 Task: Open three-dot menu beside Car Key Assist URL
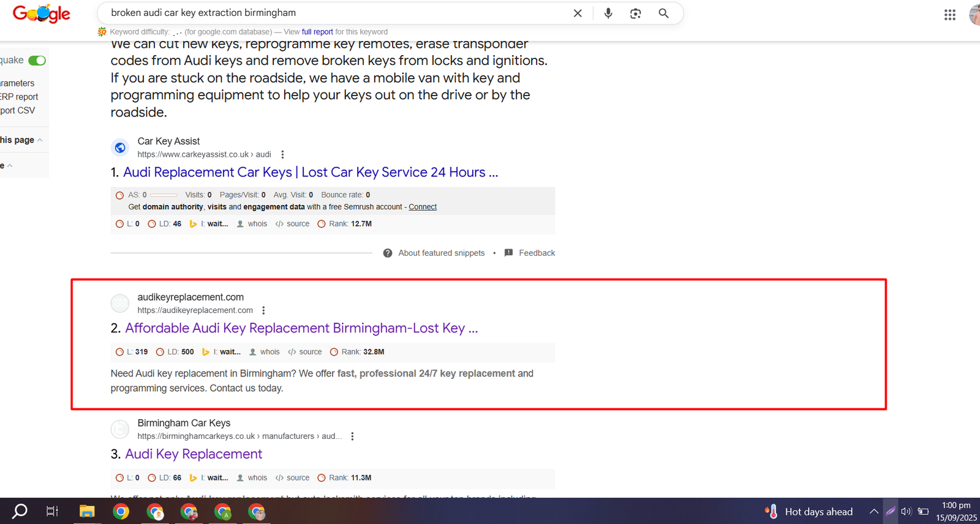click(282, 155)
